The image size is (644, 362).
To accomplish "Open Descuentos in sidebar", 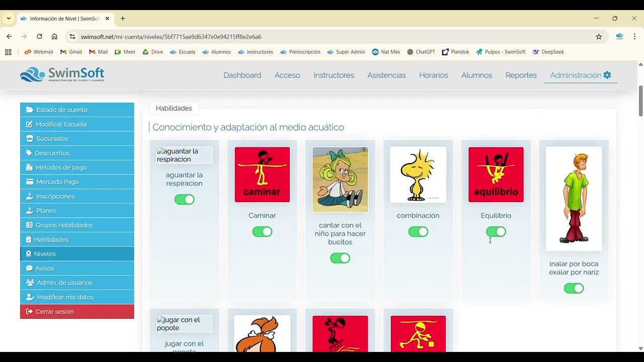I will [x=77, y=153].
